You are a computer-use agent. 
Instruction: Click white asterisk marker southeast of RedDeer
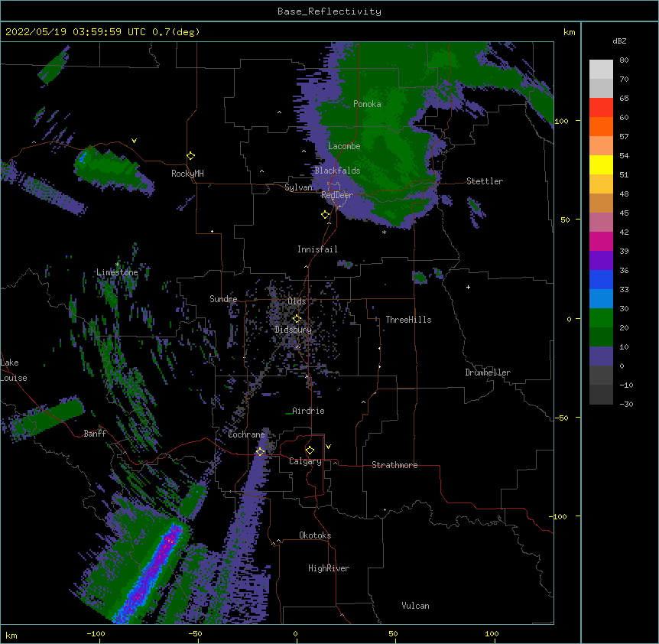click(x=384, y=232)
